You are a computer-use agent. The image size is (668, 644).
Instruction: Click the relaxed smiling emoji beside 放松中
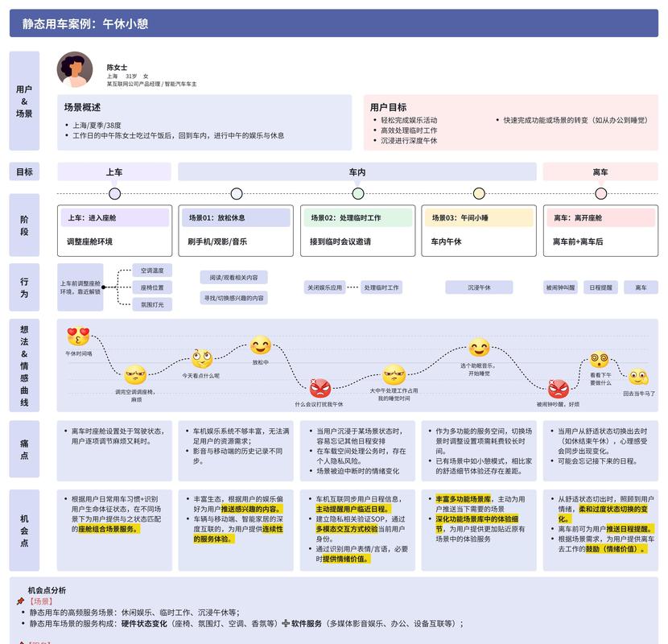pos(259,346)
